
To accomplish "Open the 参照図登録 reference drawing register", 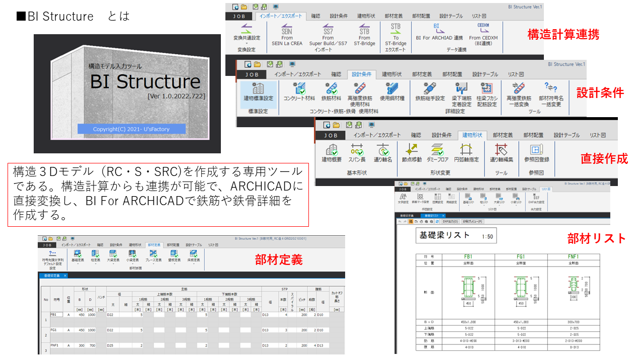I will (536, 152).
